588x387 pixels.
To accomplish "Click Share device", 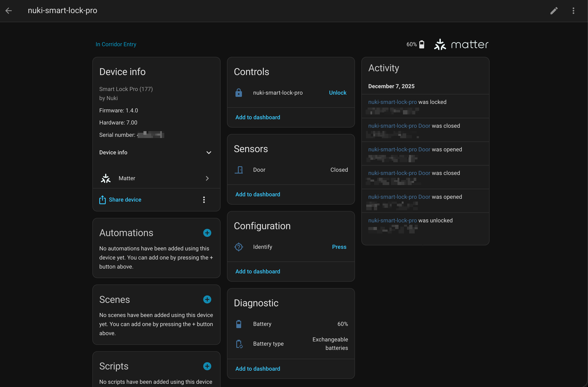I will point(125,200).
